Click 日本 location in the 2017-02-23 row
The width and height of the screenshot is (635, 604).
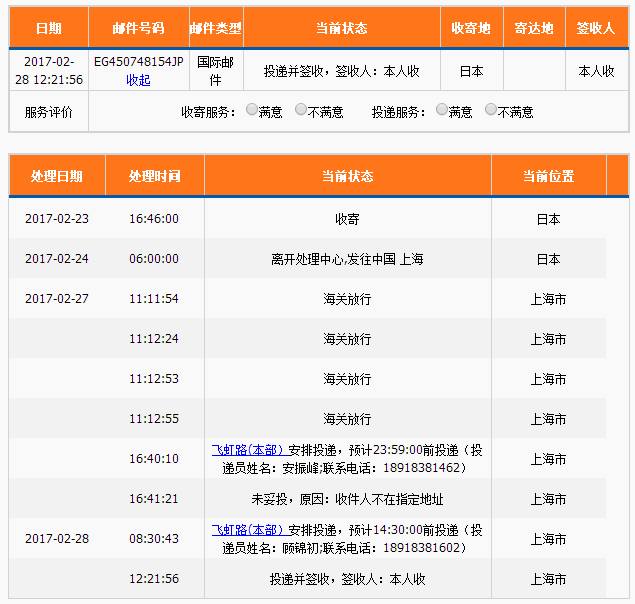click(x=548, y=219)
